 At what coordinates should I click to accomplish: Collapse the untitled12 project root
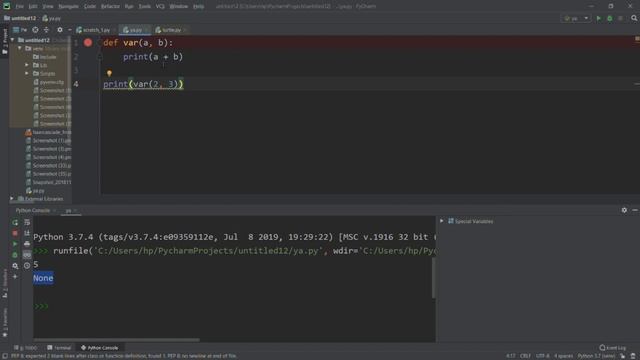click(12, 40)
